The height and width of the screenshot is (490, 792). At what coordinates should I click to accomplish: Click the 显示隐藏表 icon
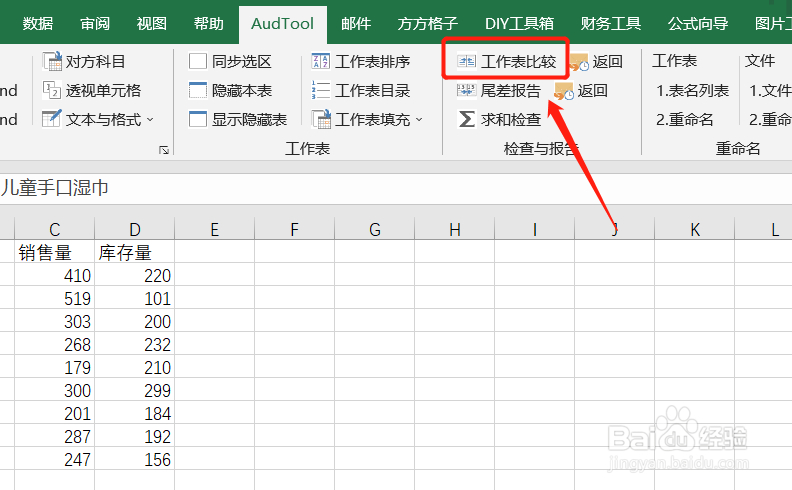[x=197, y=120]
